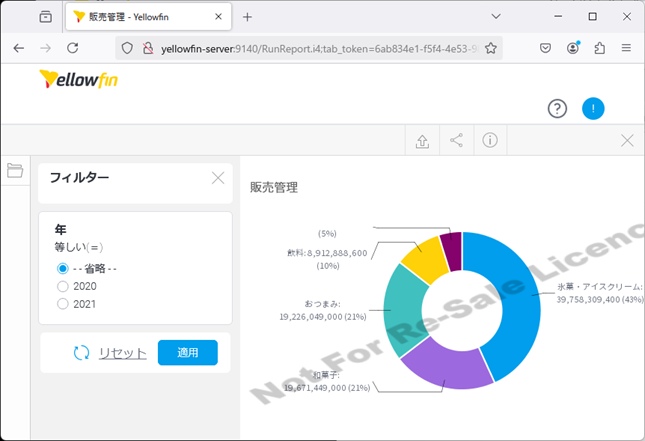The height and width of the screenshot is (441, 645).
Task: Click the 飲料:8,912,888,600 chart label
Action: click(327, 253)
